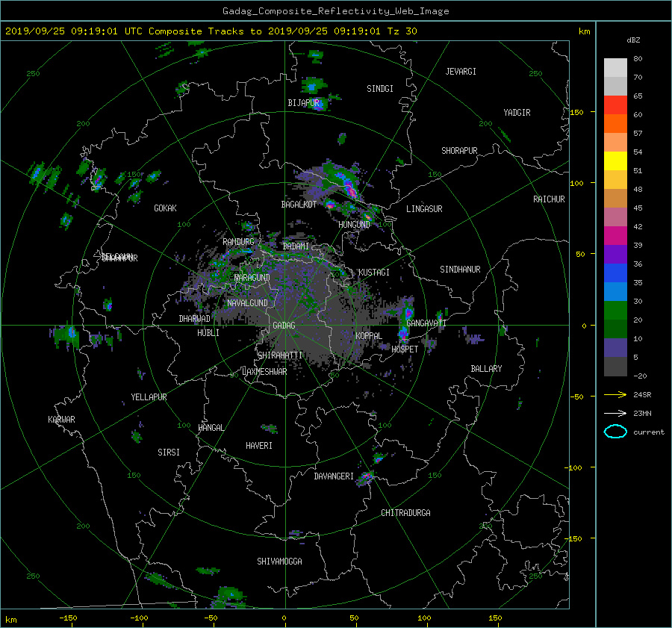Click the SINDGI city label
Image resolution: width=672 pixels, height=628 pixels.
point(380,89)
